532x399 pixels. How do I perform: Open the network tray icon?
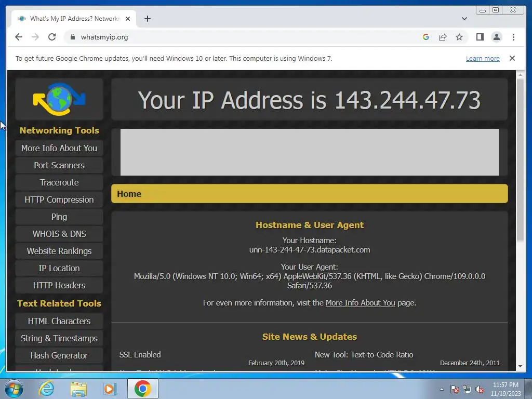click(467, 389)
